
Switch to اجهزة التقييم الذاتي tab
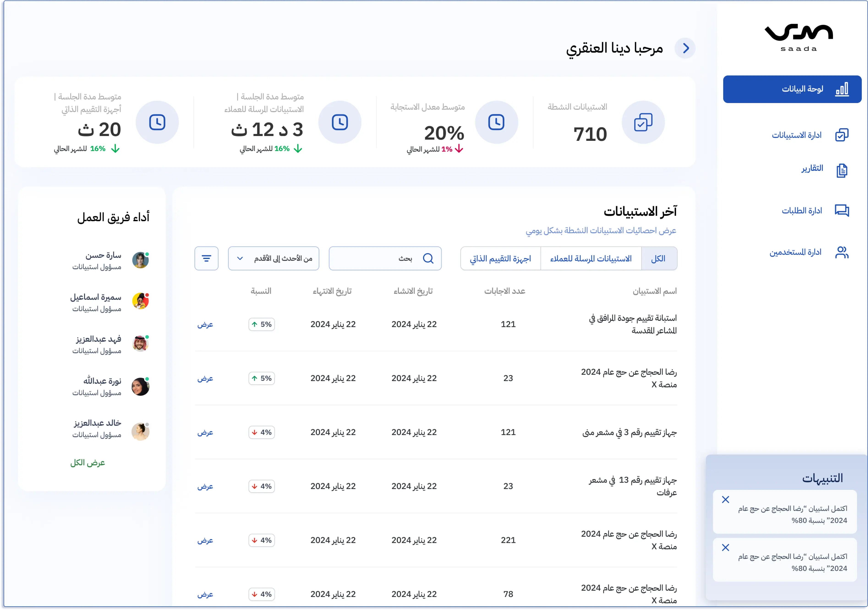point(501,259)
